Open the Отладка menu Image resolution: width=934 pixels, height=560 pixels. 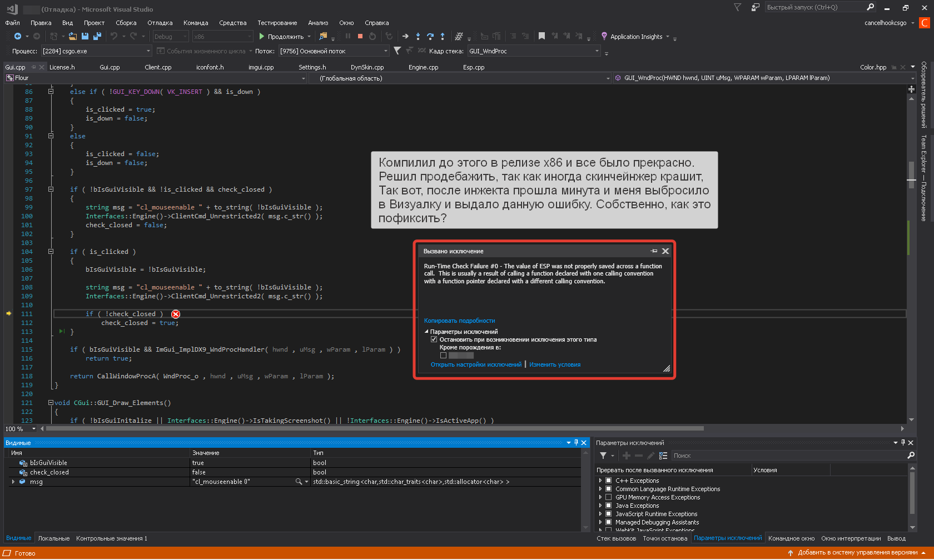pos(160,23)
